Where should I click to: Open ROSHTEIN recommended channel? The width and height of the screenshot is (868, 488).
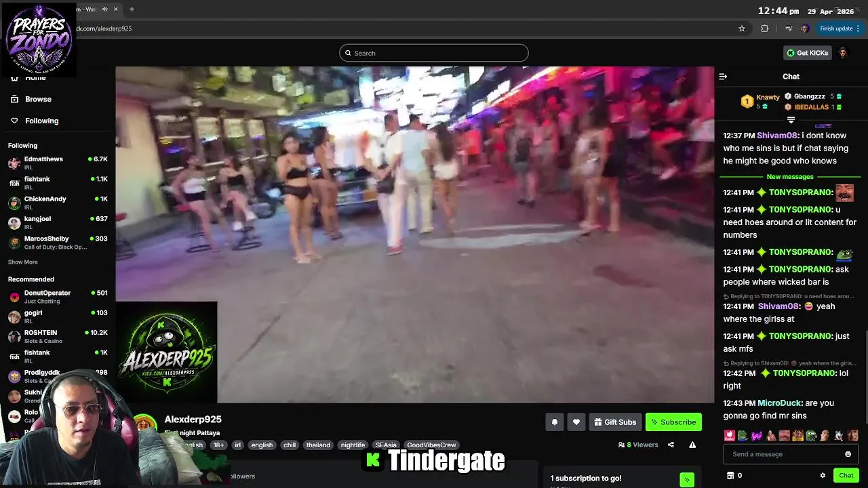58,336
